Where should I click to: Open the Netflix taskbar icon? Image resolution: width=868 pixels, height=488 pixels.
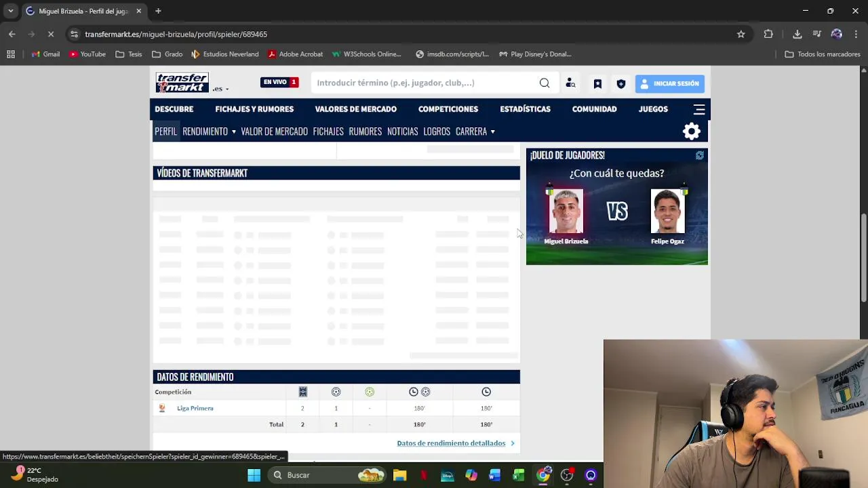(423, 475)
